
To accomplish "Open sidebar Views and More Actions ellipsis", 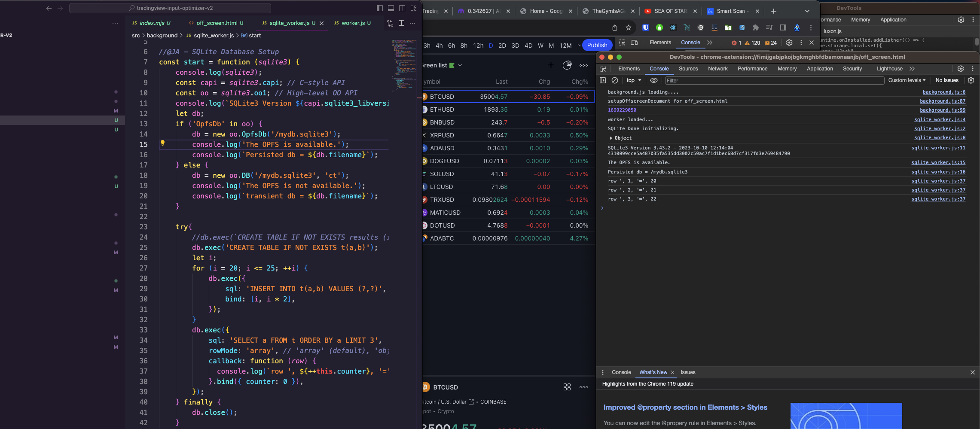I will click(x=115, y=23).
